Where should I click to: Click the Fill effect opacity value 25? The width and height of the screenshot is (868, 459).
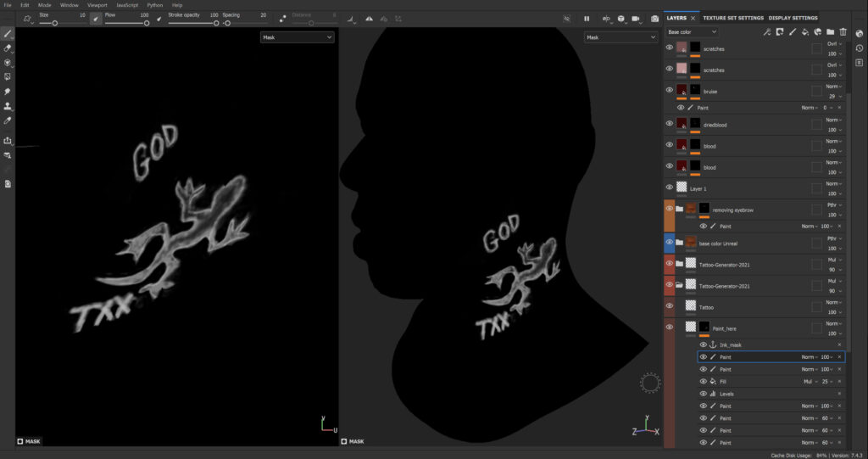pos(825,382)
